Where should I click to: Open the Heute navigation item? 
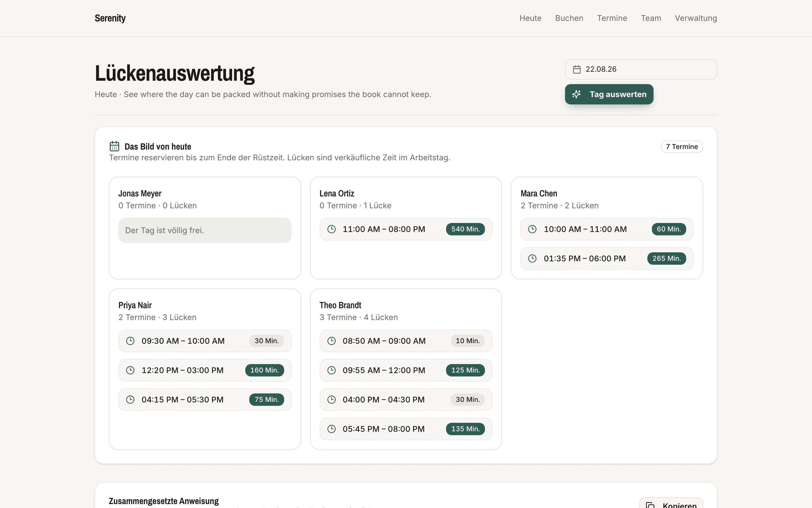click(x=530, y=18)
